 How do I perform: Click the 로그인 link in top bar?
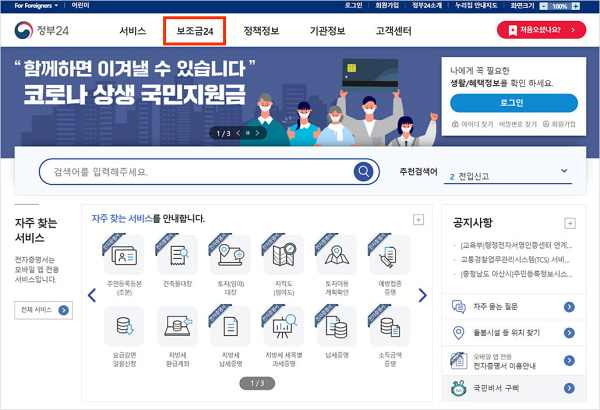tap(354, 5)
